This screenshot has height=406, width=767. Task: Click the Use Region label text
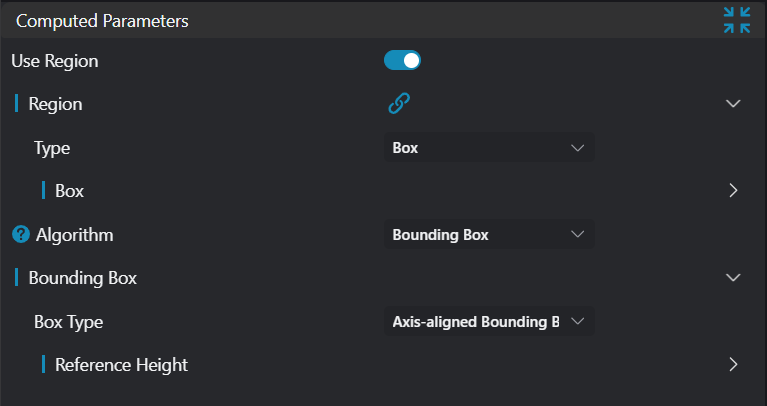[55, 61]
